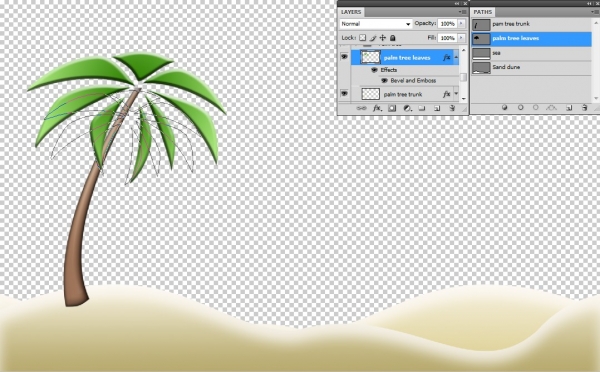
Task: Click the Layers panel scrollbar up arrow
Action: coord(464,50)
